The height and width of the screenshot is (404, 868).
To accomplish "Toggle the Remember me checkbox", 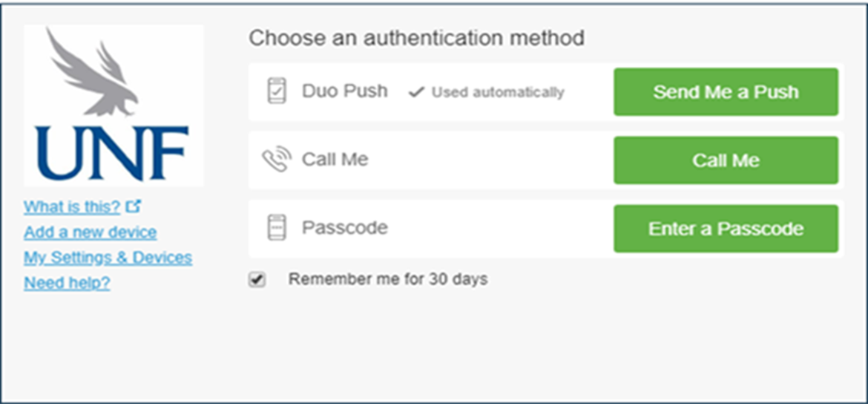I will [257, 279].
